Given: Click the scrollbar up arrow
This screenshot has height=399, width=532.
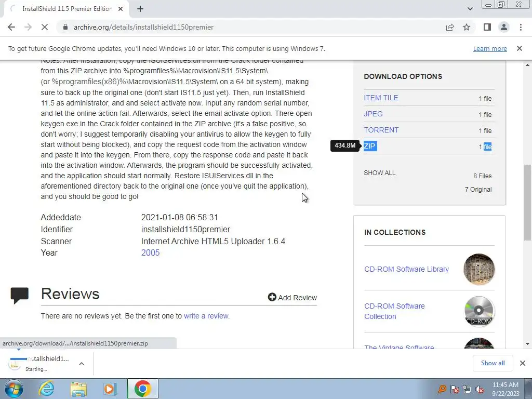Looking at the screenshot, I should click(x=528, y=65).
